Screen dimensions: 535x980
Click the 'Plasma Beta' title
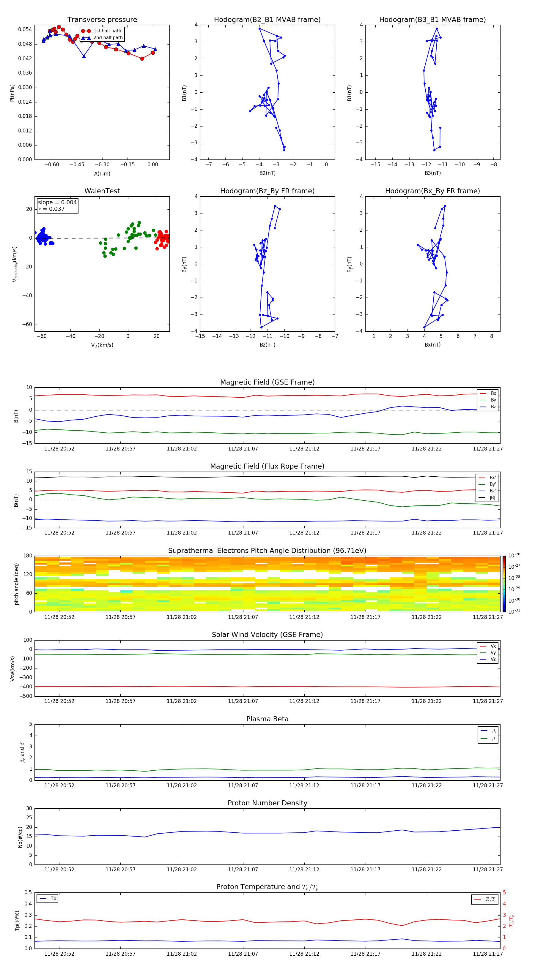[x=267, y=719]
